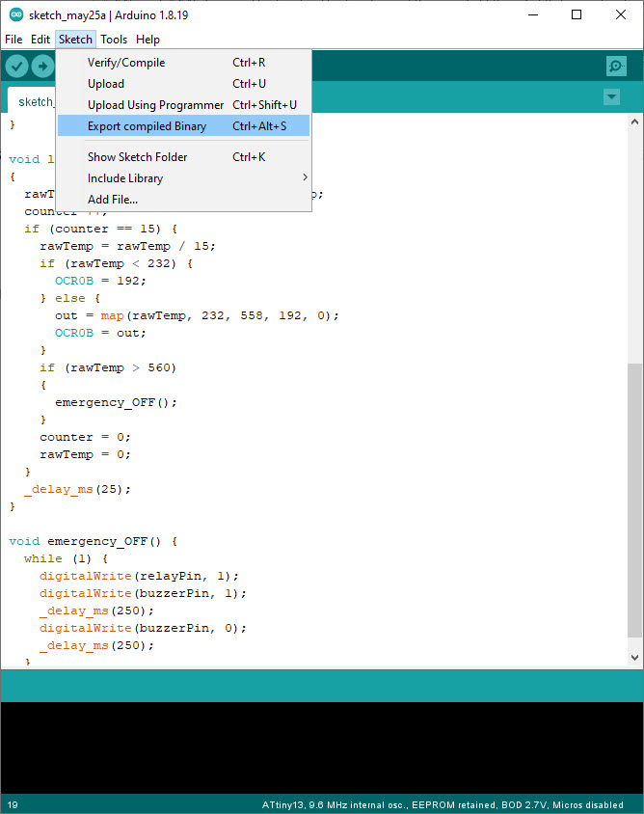Image resolution: width=644 pixels, height=814 pixels.
Task: Choose Upload from the Sketch menu
Action: click(x=106, y=84)
